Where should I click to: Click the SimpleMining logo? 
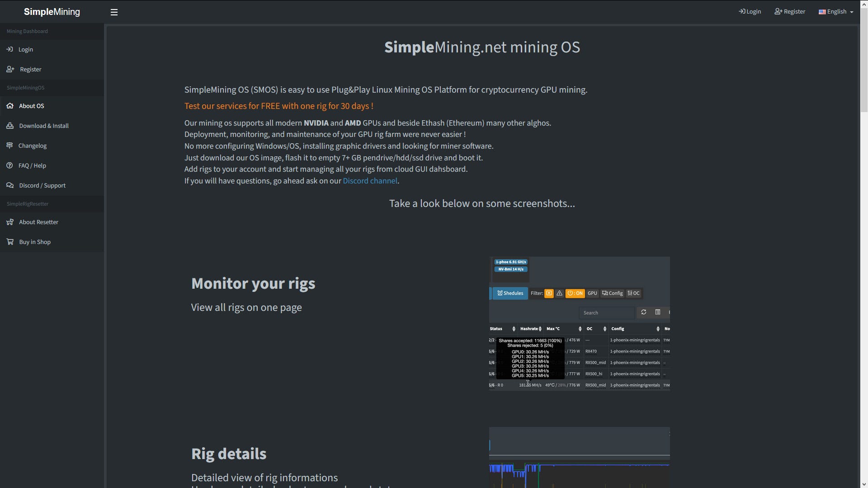tap(52, 12)
